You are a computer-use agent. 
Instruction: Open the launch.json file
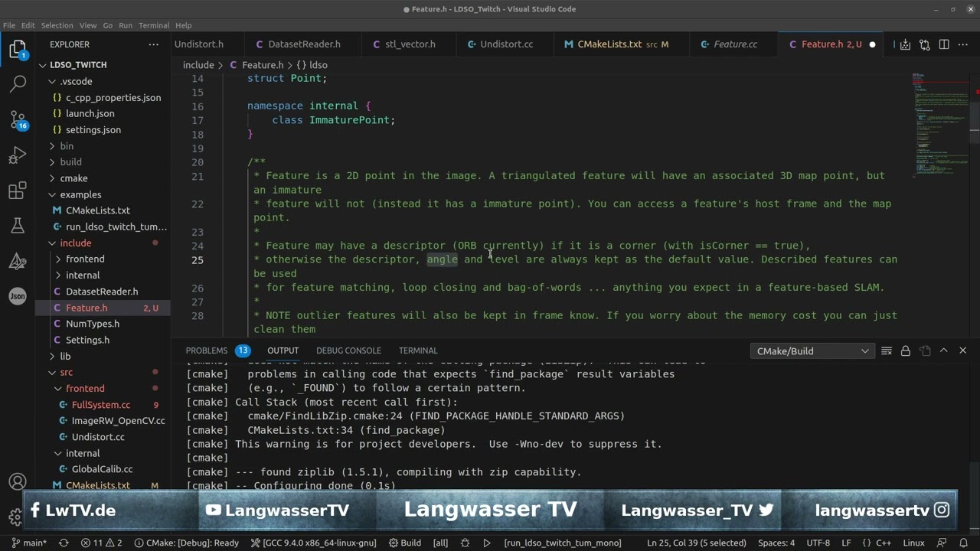pyautogui.click(x=90, y=113)
